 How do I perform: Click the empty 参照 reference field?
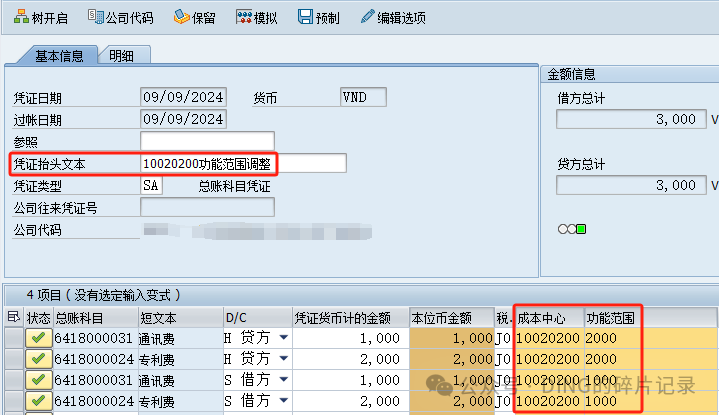(x=207, y=141)
